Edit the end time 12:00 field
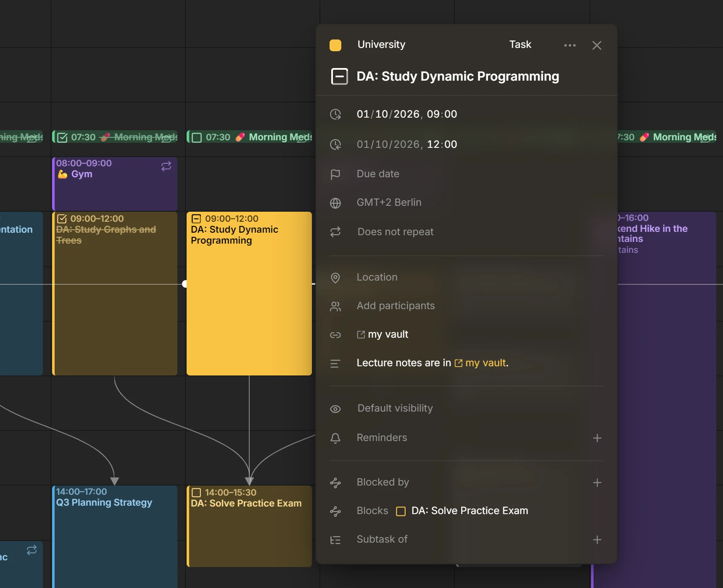The height and width of the screenshot is (588, 723). pyautogui.click(x=442, y=144)
